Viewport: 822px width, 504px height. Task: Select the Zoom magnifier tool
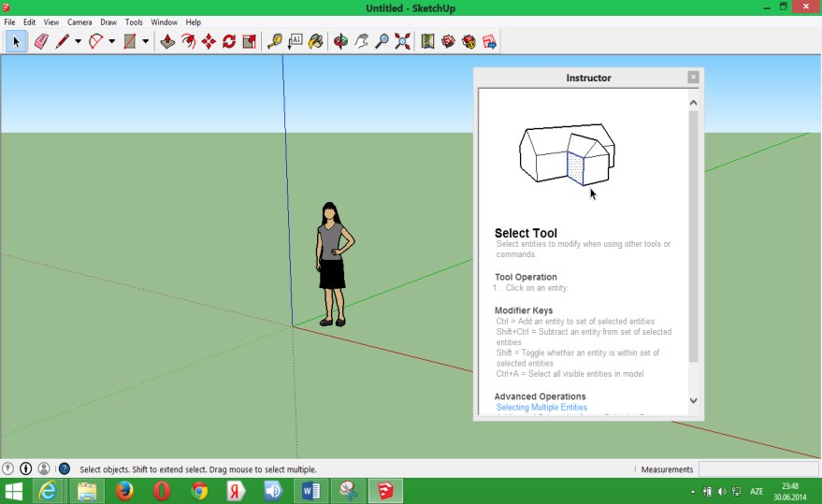click(382, 41)
